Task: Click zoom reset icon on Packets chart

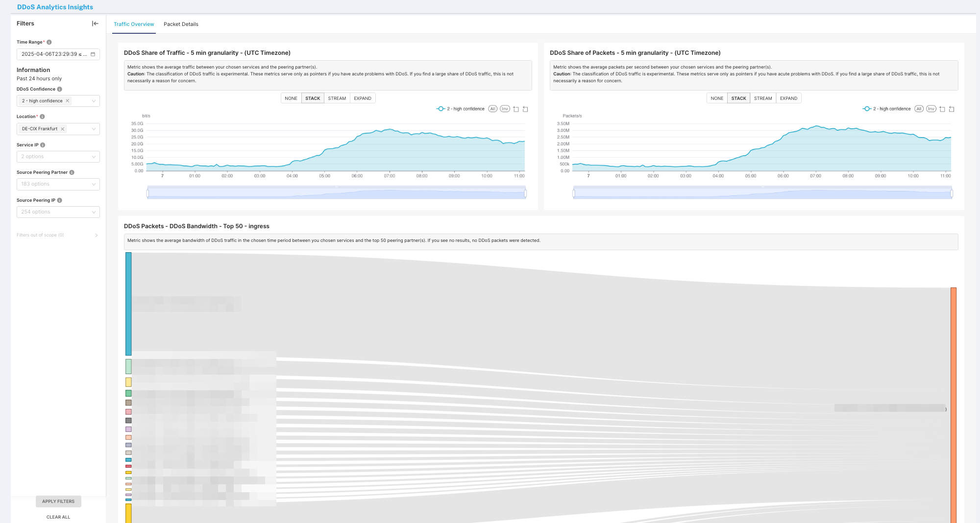Action: (952, 109)
